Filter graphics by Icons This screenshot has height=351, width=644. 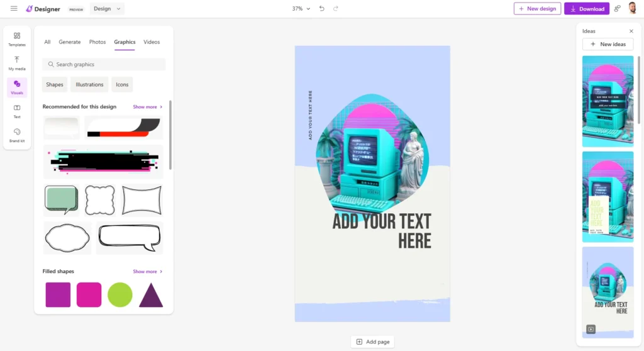click(122, 85)
